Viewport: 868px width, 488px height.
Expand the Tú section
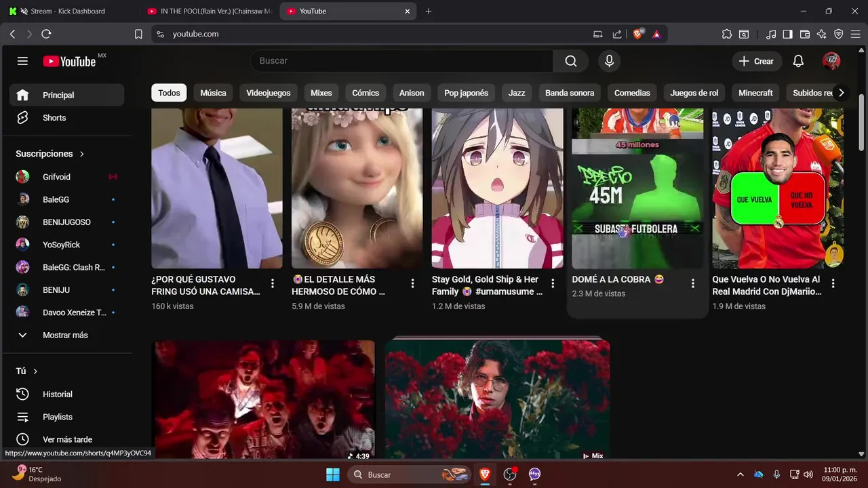pyautogui.click(x=27, y=371)
